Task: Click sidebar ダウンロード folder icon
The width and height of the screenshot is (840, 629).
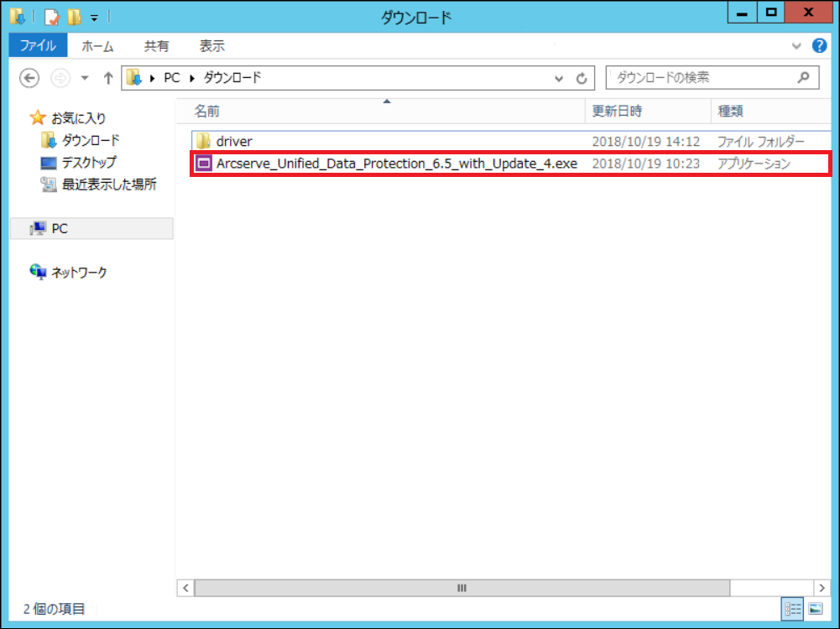Action: [x=48, y=140]
